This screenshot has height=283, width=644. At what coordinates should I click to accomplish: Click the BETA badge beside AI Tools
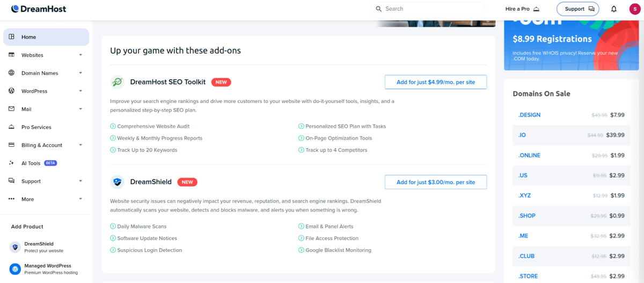pyautogui.click(x=50, y=163)
